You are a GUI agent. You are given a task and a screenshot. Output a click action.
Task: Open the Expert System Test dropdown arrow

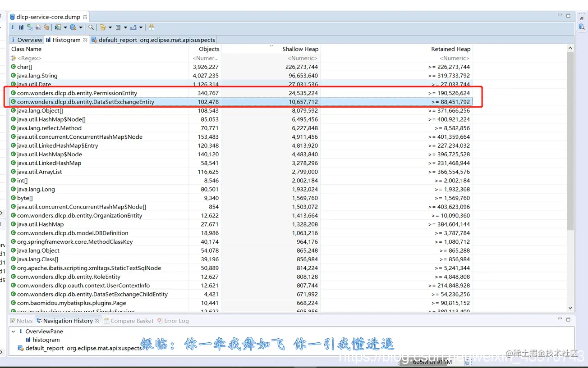65,28
